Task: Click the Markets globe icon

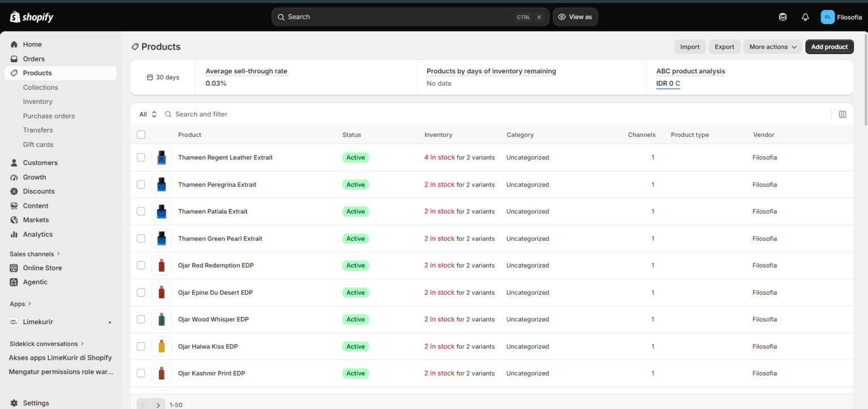Action: coord(14,220)
